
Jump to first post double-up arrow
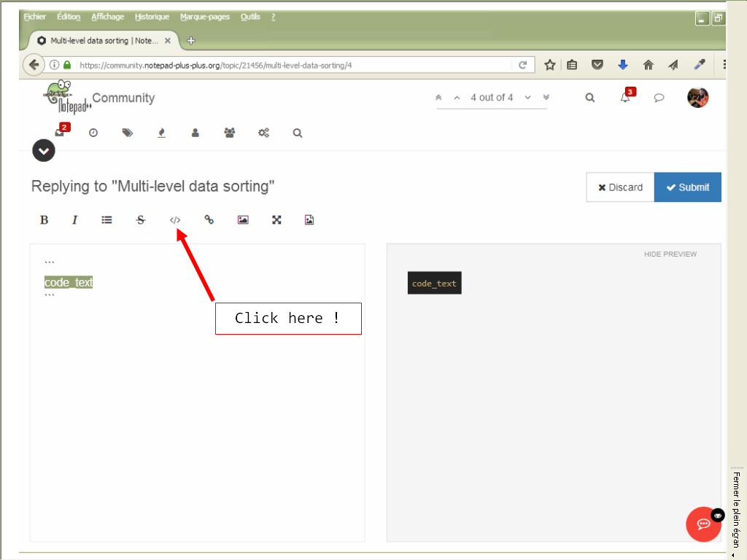point(438,98)
